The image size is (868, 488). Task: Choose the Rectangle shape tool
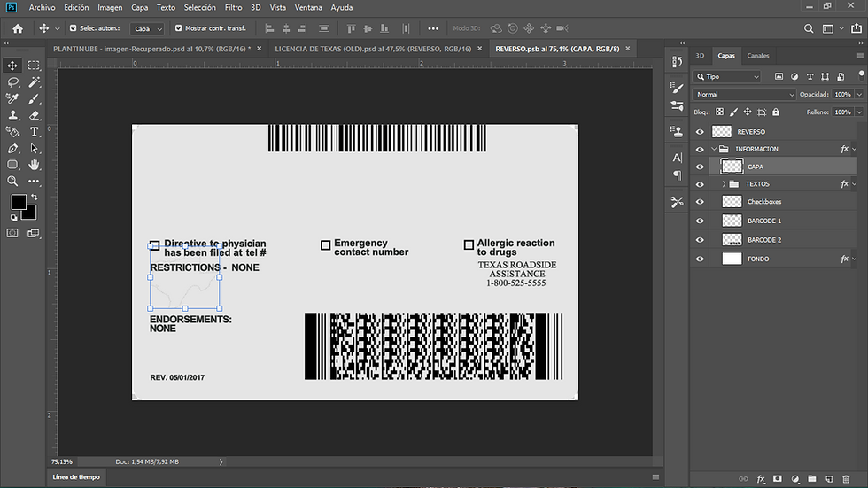pos(12,165)
